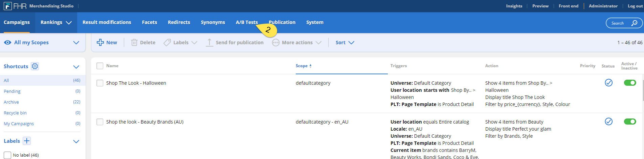
Task: Click the Send for publication arrow icon
Action: tap(209, 43)
